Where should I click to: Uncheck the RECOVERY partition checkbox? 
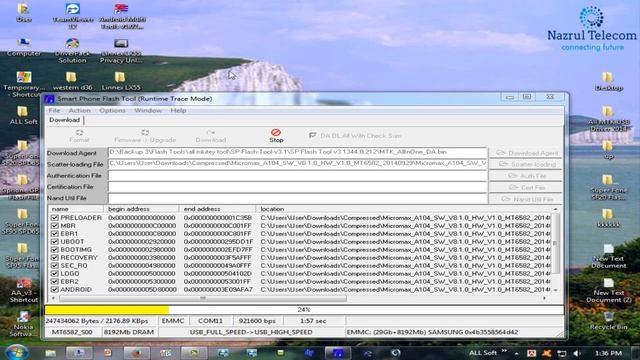[55, 258]
